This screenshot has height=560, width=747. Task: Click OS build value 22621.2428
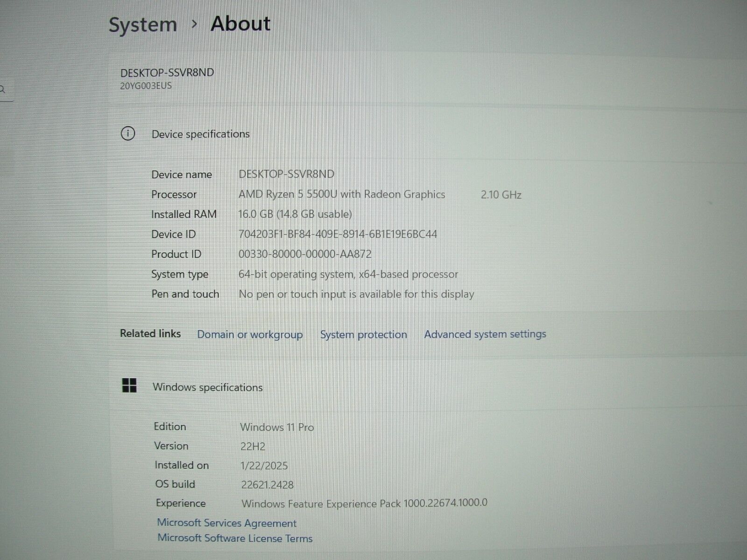point(268,485)
